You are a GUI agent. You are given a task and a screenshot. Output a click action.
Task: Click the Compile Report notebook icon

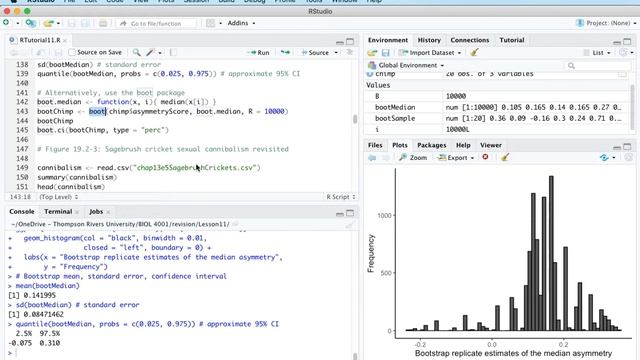pyautogui.click(x=173, y=52)
